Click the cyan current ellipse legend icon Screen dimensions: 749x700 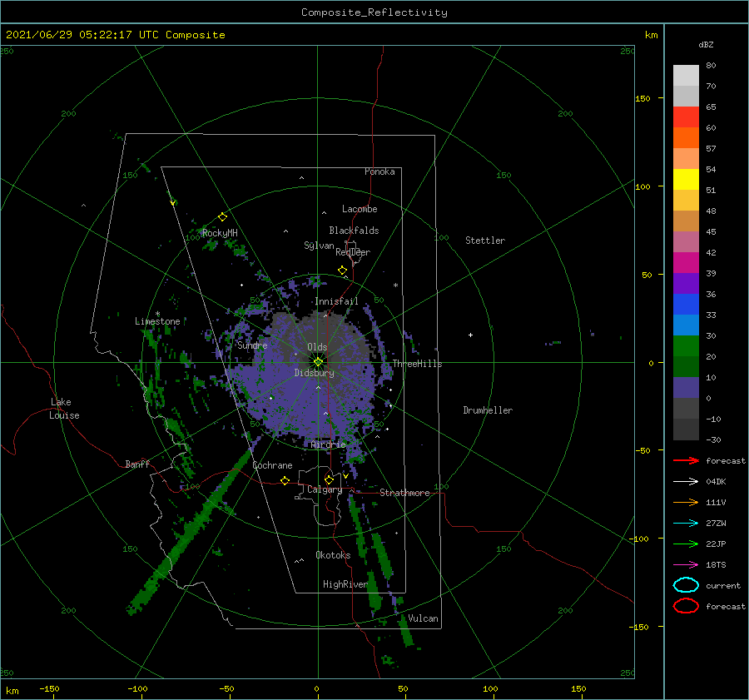click(x=686, y=585)
